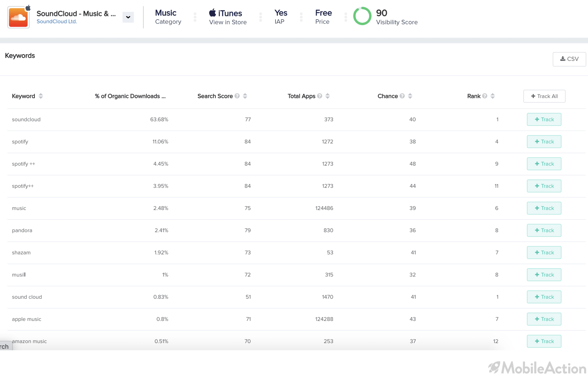Screen dimensions: 588x381
Task: Track the musill keyword
Action: (544, 275)
